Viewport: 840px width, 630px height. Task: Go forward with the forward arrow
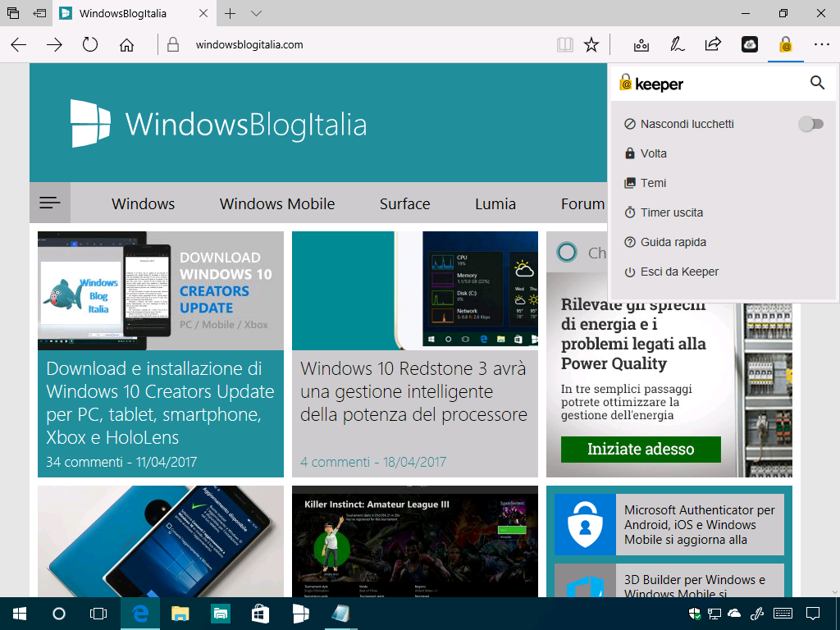click(54, 45)
